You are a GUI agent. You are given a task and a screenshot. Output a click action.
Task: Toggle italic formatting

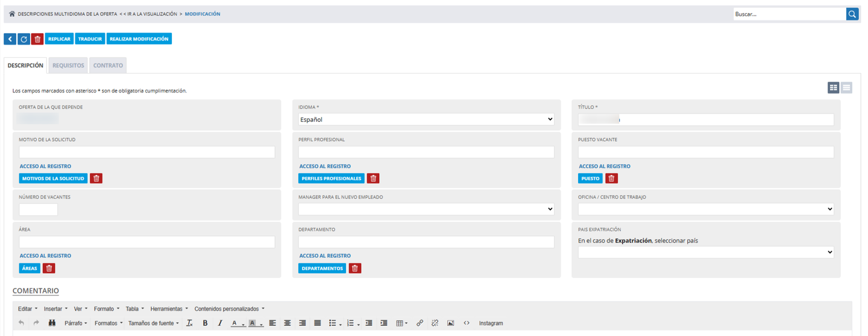220,323
